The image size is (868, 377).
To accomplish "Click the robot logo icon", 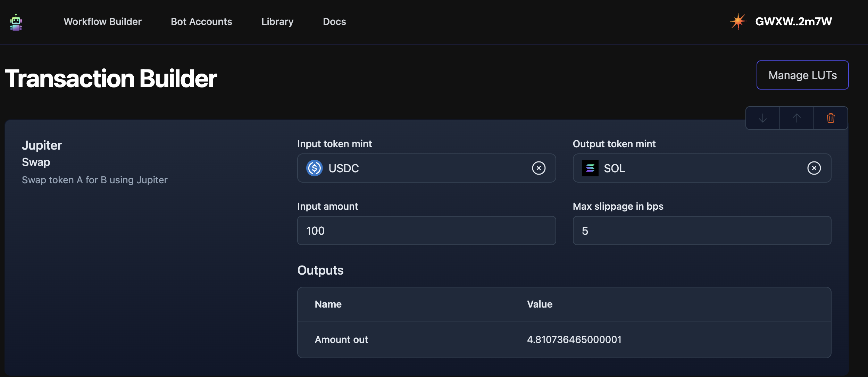I will (16, 22).
